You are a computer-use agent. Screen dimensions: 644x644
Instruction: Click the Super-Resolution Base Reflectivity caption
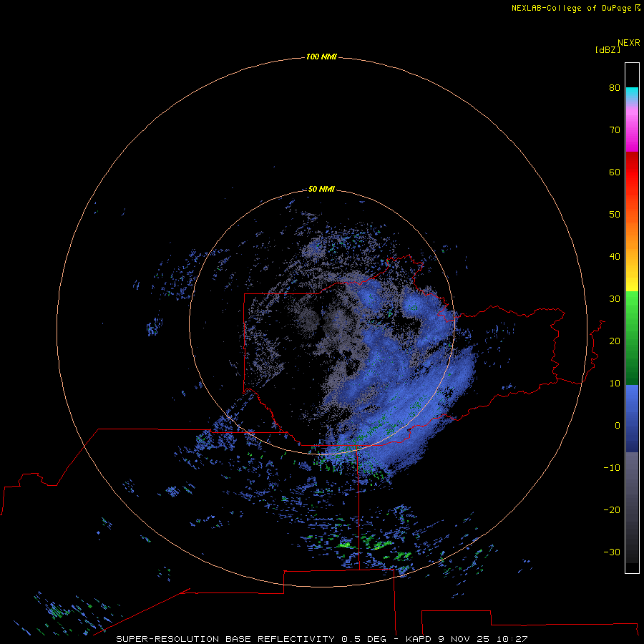321,639
